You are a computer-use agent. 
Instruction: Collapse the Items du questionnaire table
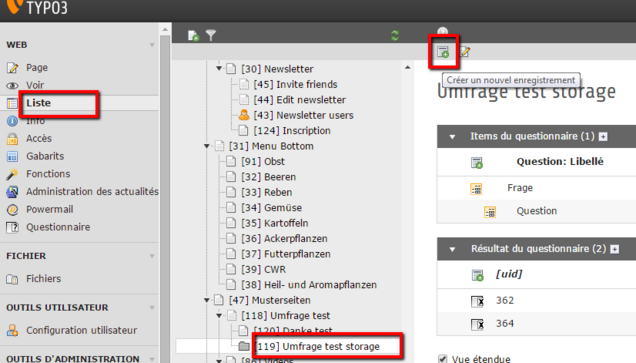[452, 137]
